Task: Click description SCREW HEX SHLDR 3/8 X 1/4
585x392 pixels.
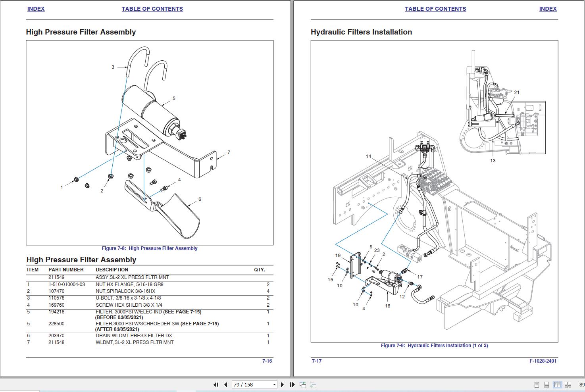Action: pyautogui.click(x=129, y=305)
